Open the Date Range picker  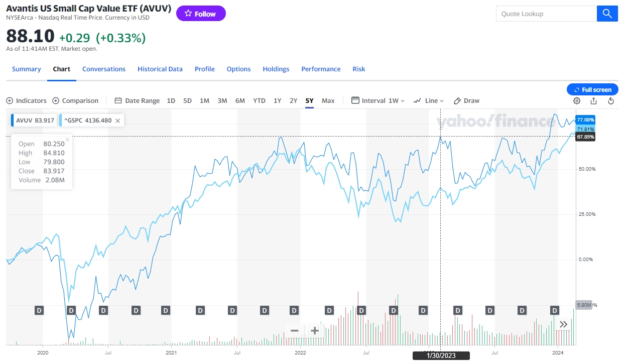point(137,100)
